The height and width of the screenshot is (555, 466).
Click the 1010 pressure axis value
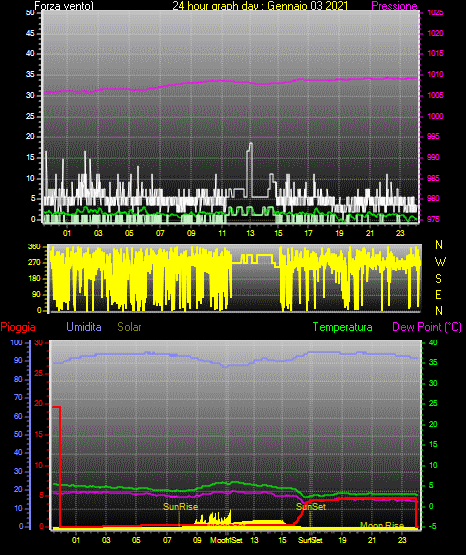tap(435, 74)
